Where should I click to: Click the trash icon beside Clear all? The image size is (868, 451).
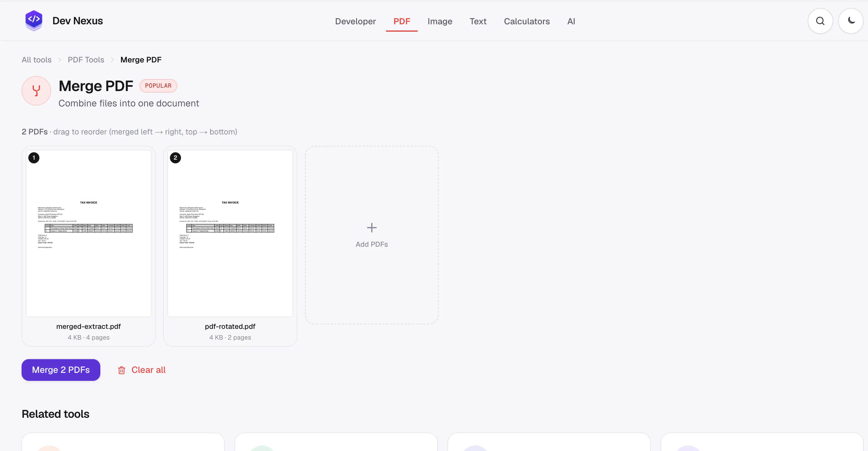tap(122, 370)
